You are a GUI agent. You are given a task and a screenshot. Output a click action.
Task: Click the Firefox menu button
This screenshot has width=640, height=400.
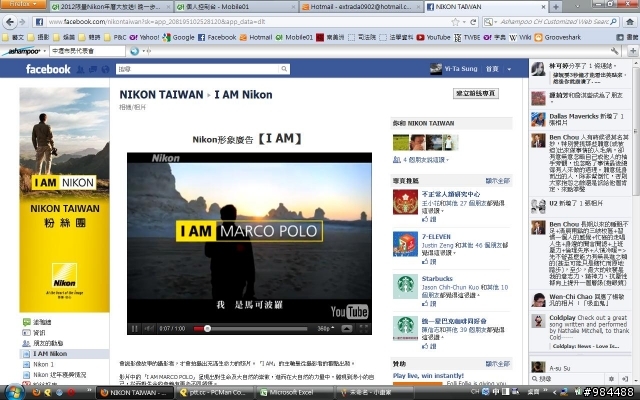pyautogui.click(x=24, y=4)
